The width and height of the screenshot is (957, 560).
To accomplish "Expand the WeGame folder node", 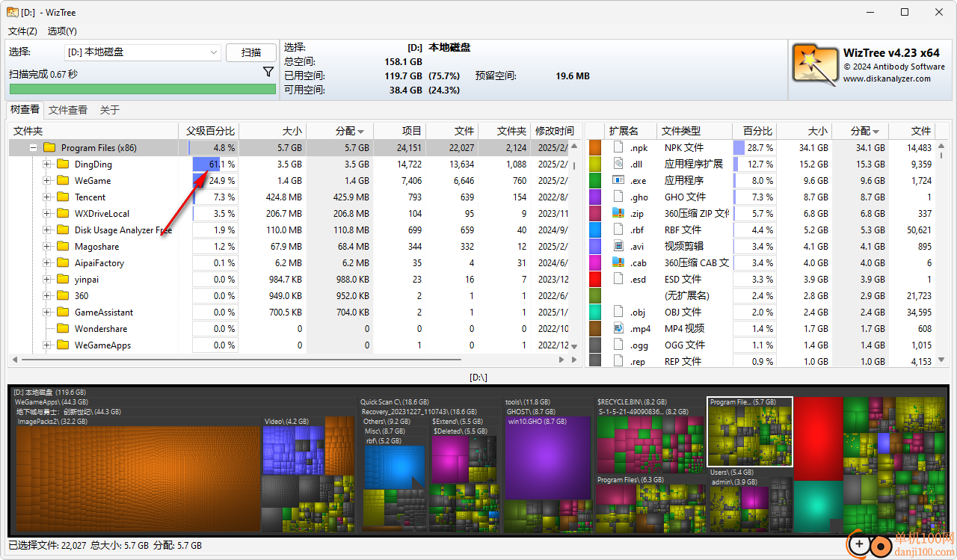I will tap(46, 181).
